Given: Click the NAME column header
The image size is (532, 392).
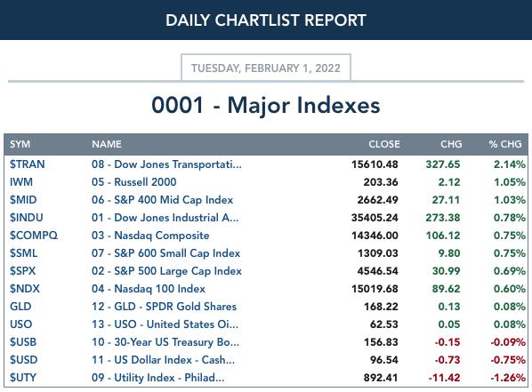Looking at the screenshot, I should (x=107, y=144).
